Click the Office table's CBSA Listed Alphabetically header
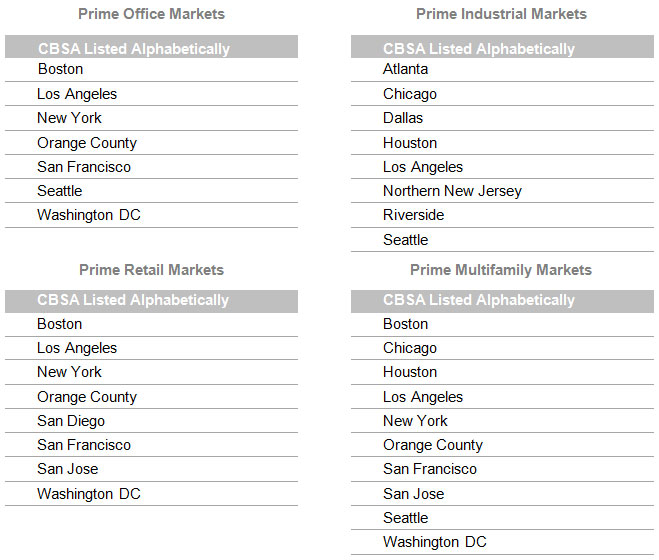 134,48
